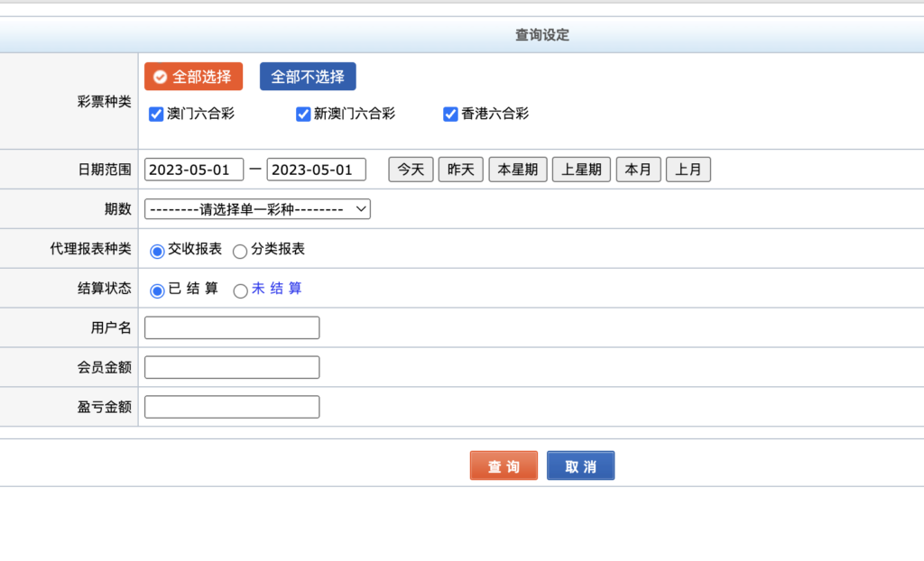Select 本月 as date range
The image size is (924, 561).
[638, 170]
